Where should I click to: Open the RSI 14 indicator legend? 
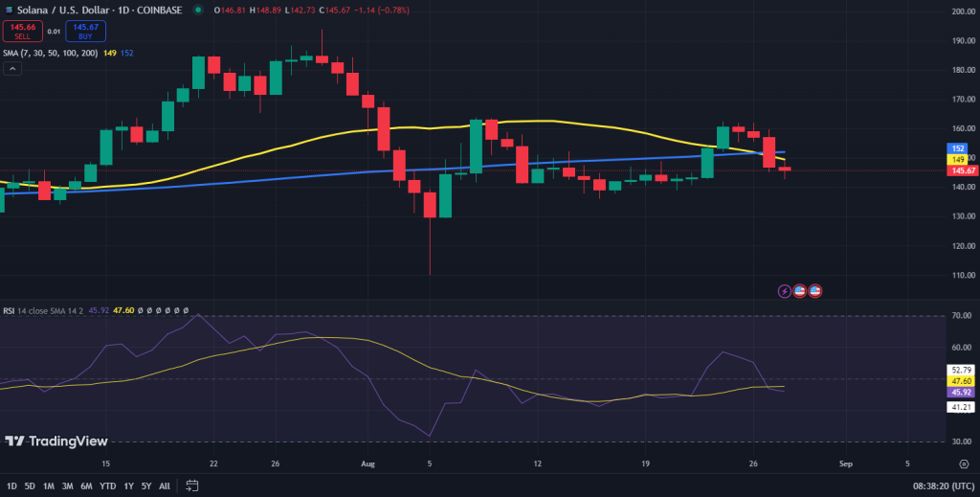[43, 310]
